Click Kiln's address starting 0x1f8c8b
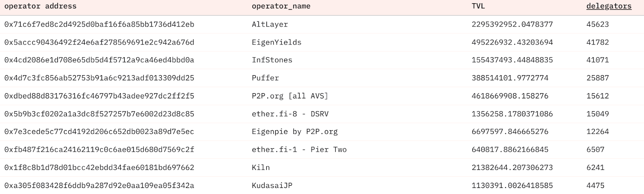 [x=99, y=167]
